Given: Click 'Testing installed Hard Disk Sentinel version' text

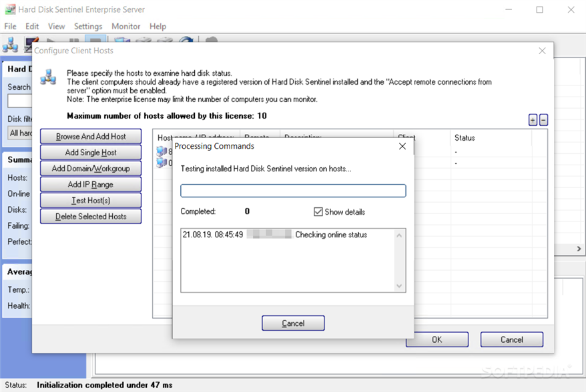Looking at the screenshot, I should pos(266,169).
